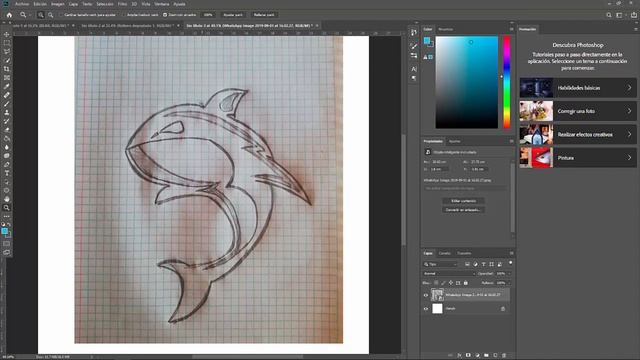The height and width of the screenshot is (360, 640).
Task: Toggle Edit in Quick Mask mode
Action: [7, 244]
